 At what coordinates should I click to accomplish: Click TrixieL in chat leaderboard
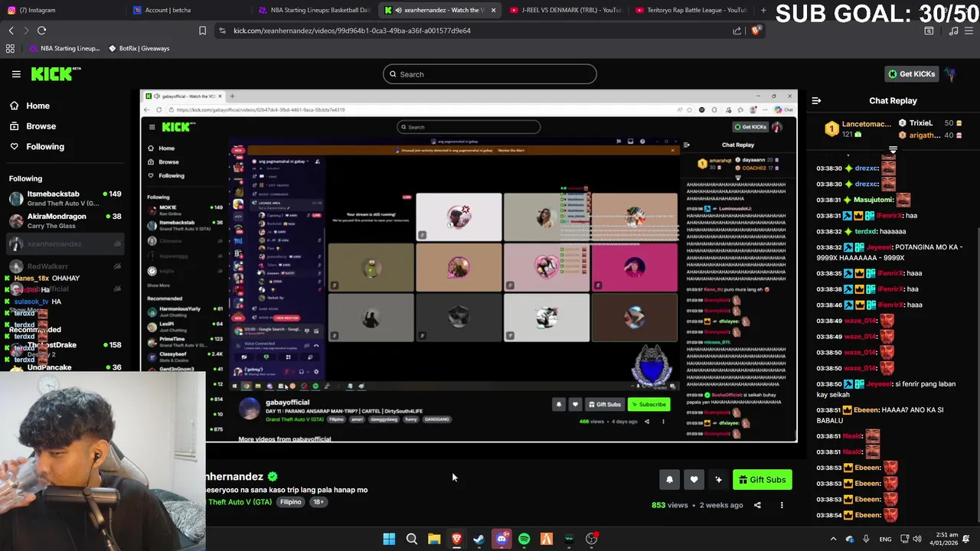tap(921, 123)
